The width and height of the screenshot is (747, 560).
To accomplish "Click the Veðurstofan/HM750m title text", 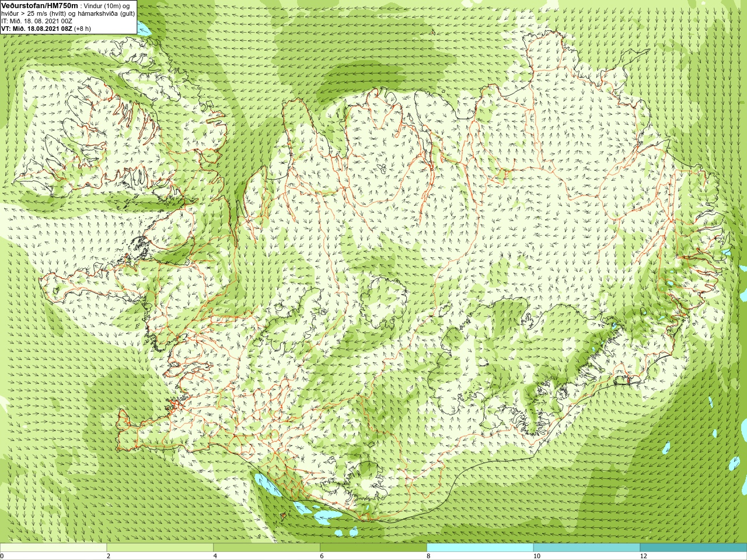I will tap(40, 5).
